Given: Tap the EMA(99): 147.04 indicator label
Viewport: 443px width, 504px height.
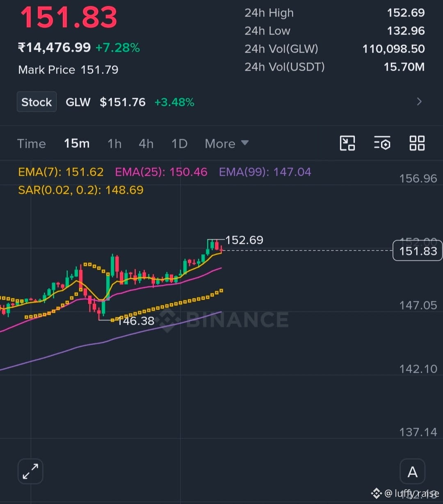Looking at the screenshot, I should [265, 172].
